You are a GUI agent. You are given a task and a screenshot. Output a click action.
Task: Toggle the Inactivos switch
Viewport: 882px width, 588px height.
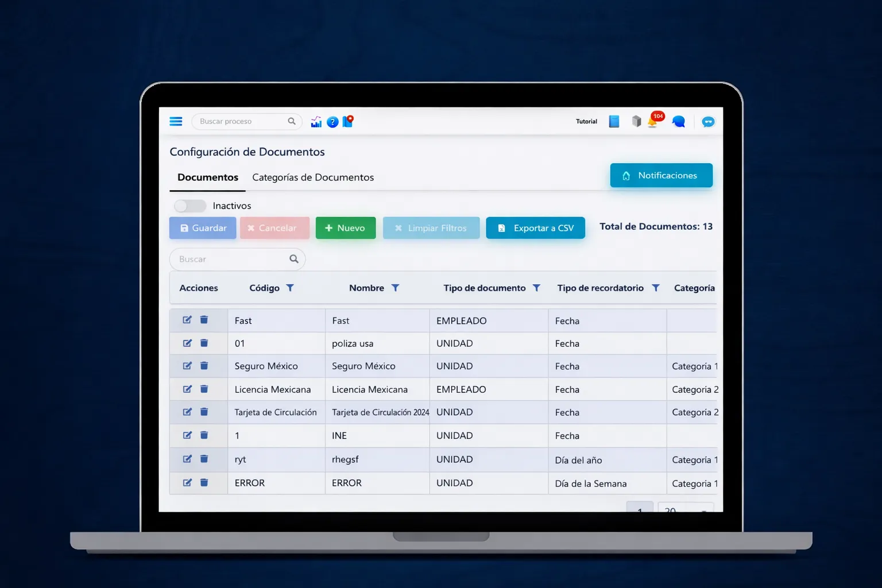click(190, 206)
